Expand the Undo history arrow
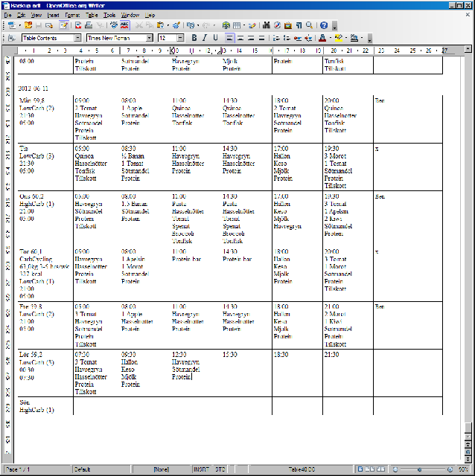The image size is (475, 476). click(198, 25)
